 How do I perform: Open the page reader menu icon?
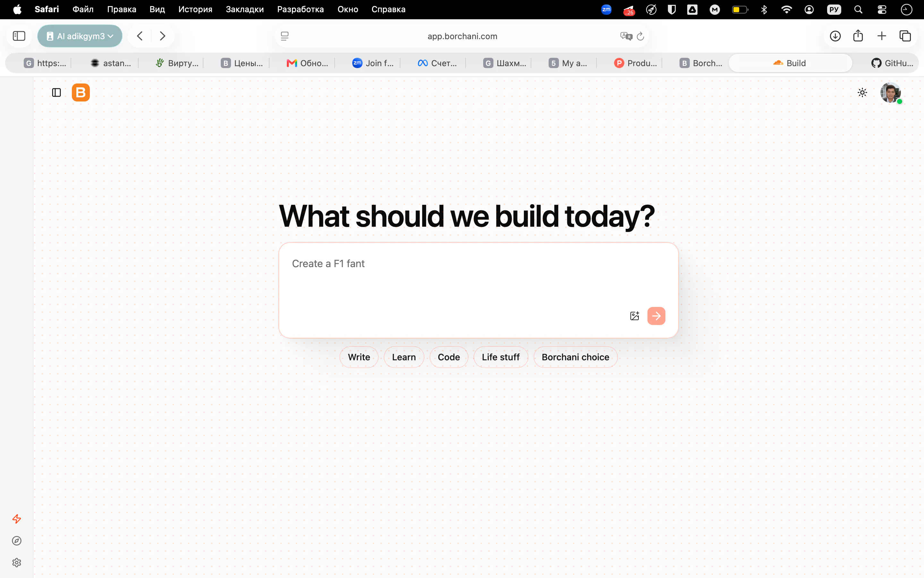[x=285, y=36]
